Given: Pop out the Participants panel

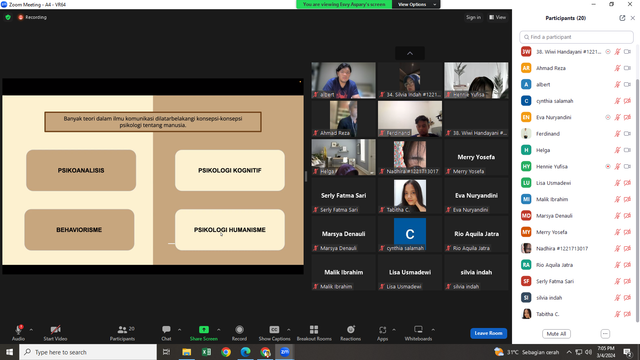Looking at the screenshot, I should [622, 18].
